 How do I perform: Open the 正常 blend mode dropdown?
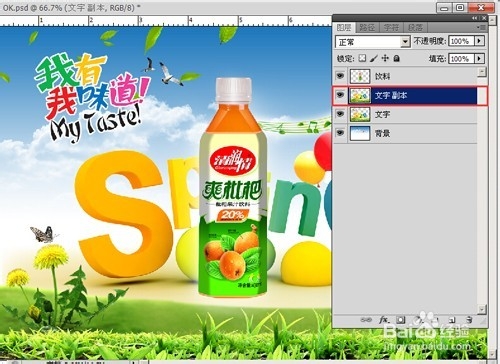[372, 42]
